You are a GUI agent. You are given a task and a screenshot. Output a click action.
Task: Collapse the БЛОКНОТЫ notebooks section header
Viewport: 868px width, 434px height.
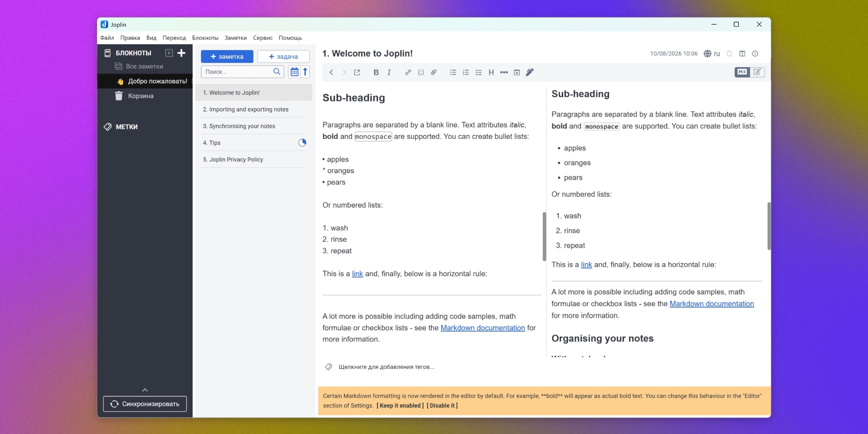(133, 53)
